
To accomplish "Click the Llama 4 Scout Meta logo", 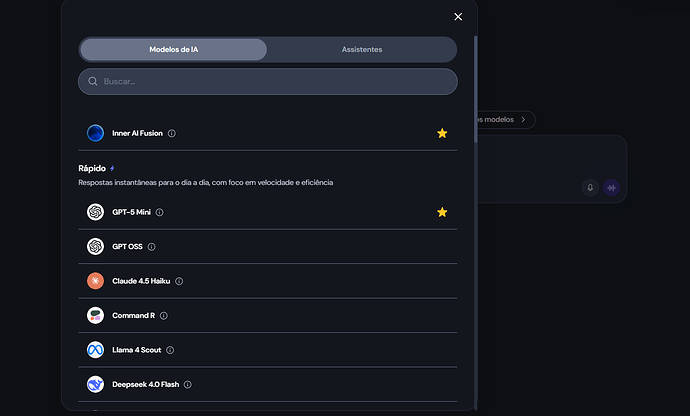I will coord(95,350).
